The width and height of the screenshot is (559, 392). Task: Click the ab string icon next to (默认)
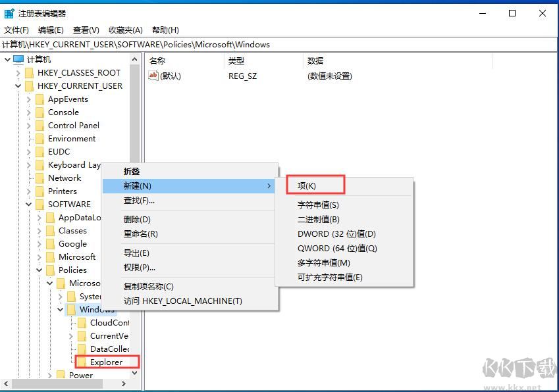(x=153, y=74)
